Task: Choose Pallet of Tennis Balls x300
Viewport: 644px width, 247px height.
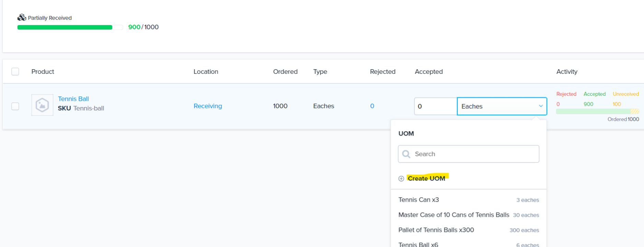Action: (x=469, y=230)
